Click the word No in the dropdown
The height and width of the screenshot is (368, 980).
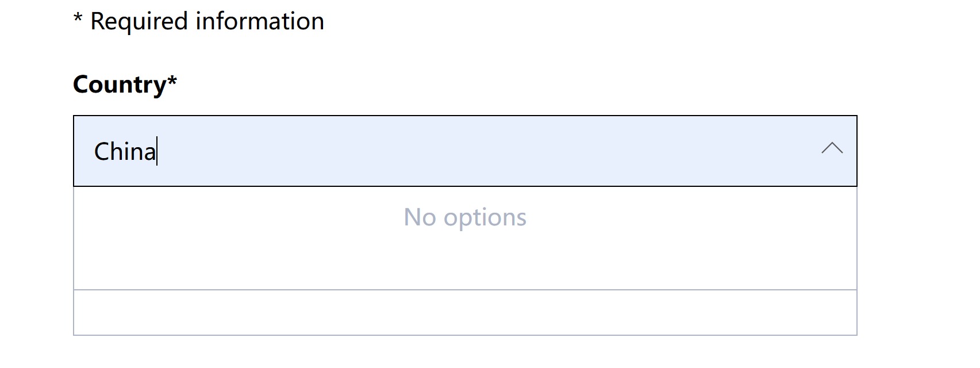tap(420, 217)
